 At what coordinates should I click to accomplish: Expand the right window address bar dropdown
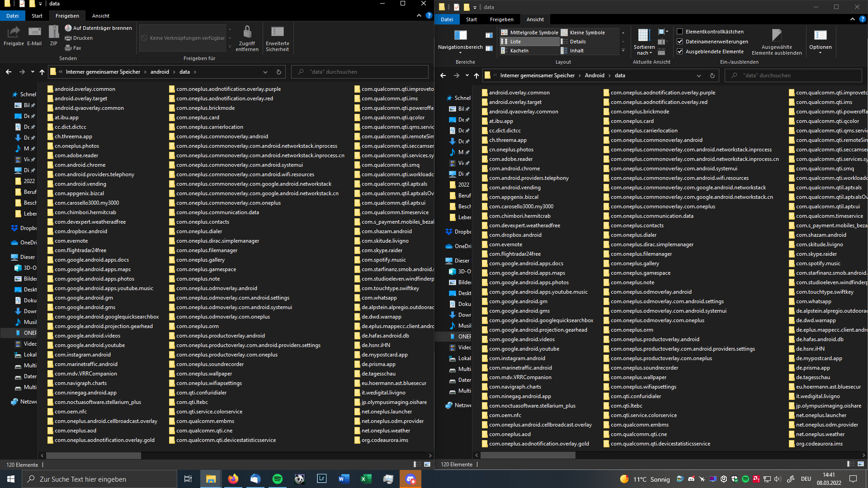[x=699, y=75]
